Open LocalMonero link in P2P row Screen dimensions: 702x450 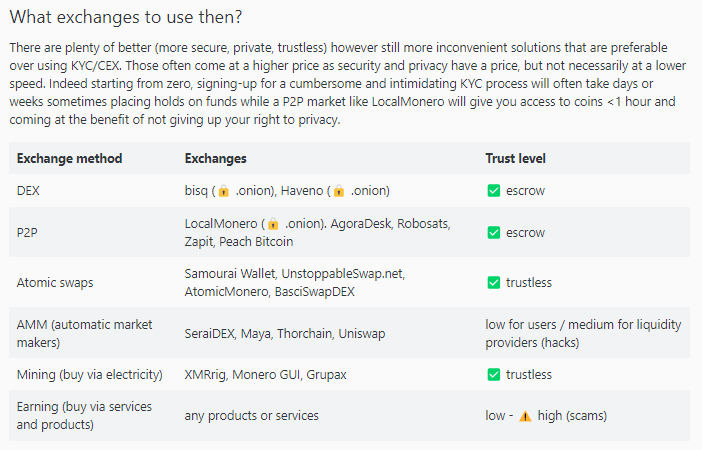(x=221, y=223)
